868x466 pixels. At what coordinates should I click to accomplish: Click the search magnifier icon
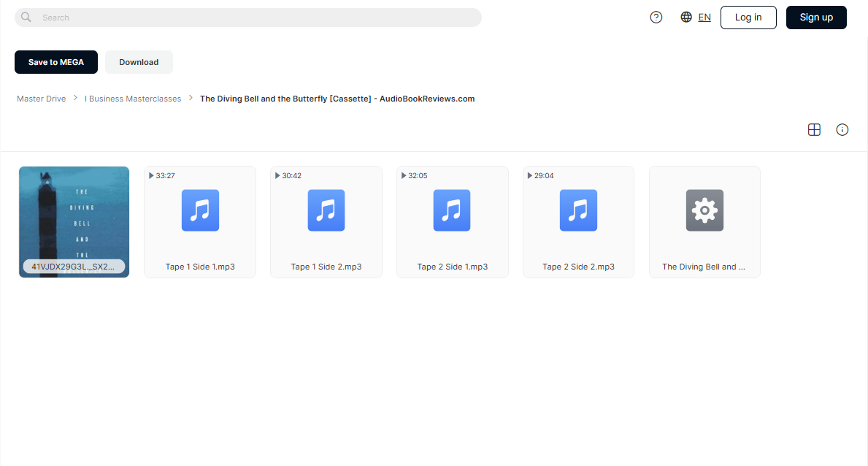pyautogui.click(x=26, y=18)
